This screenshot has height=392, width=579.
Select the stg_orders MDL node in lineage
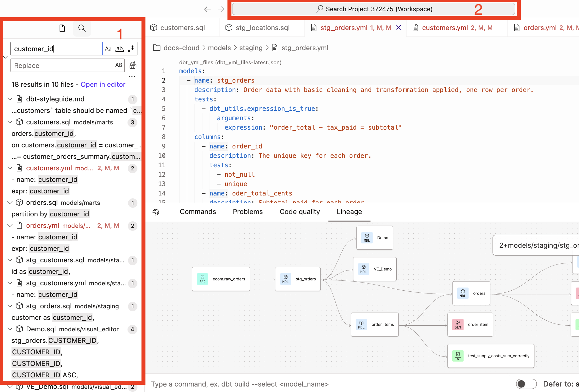(298, 279)
